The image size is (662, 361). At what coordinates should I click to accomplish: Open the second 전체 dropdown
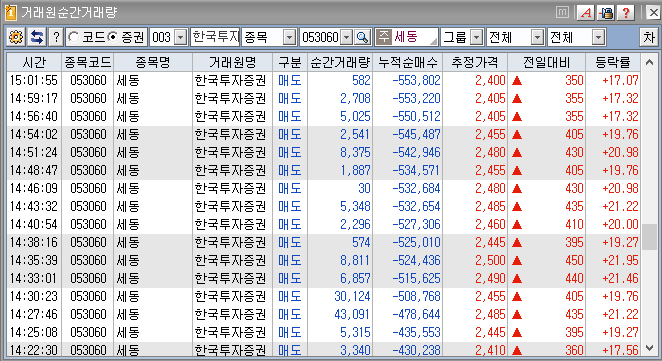598,38
